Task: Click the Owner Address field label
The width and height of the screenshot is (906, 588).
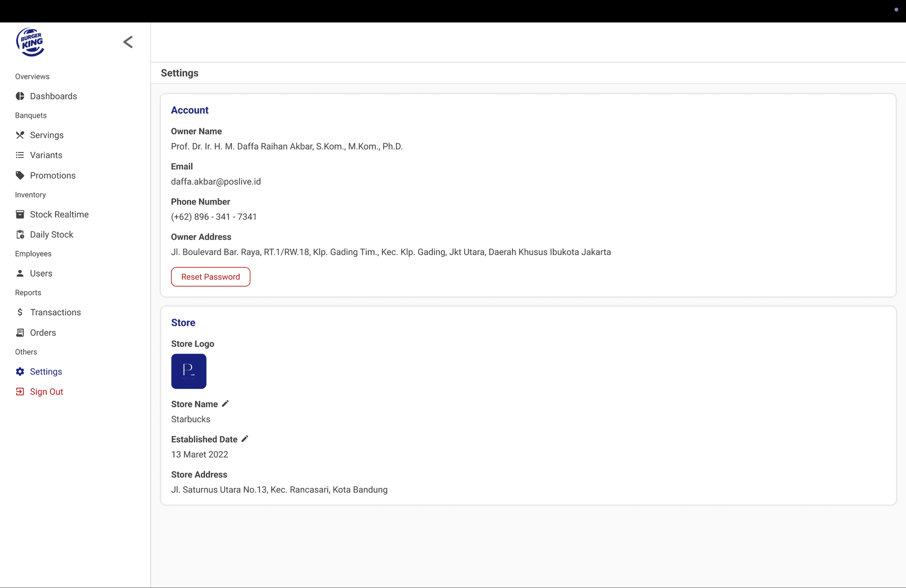Action: [201, 237]
